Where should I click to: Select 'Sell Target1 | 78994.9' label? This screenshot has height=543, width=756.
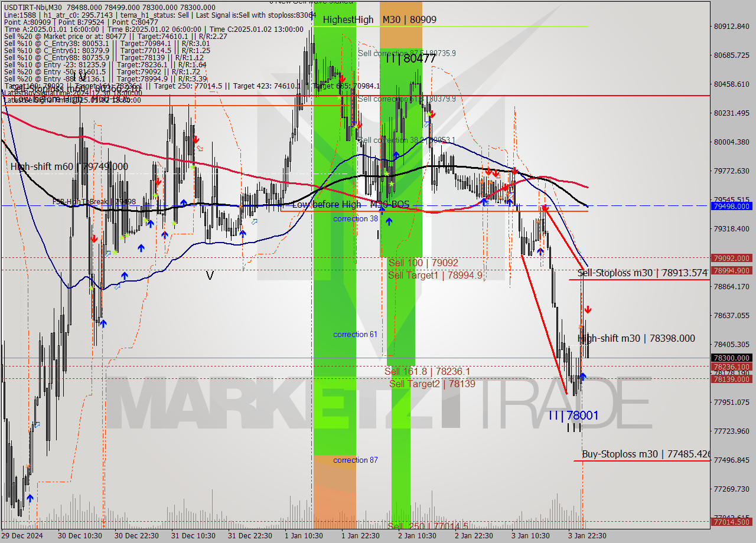(435, 275)
